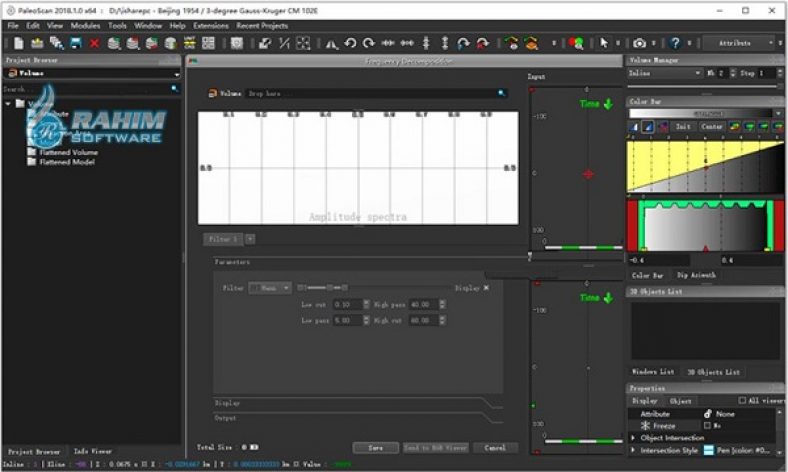Open the File menu

pos(13,26)
